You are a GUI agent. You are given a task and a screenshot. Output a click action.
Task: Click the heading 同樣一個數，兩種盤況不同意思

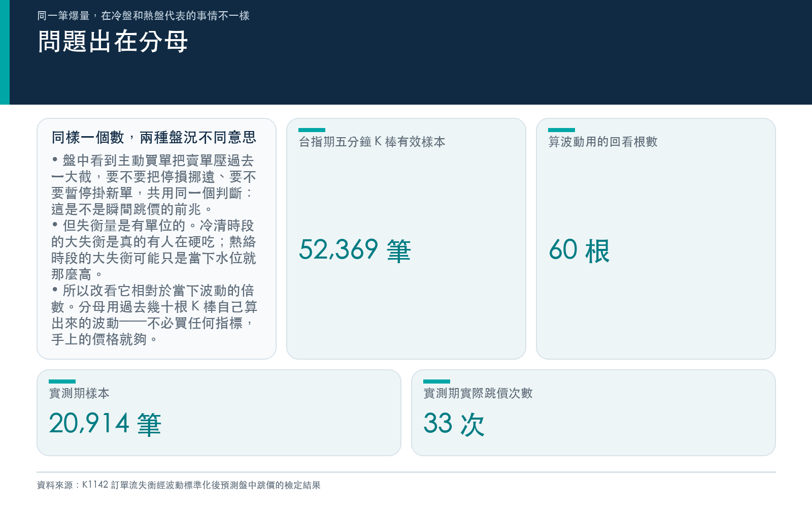click(x=154, y=137)
